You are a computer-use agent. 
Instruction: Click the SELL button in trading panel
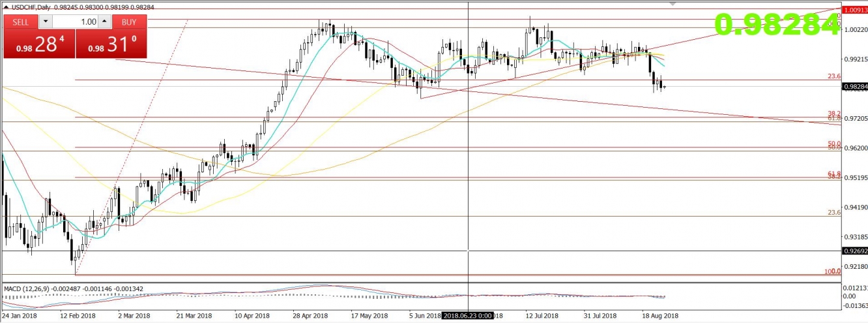click(21, 22)
